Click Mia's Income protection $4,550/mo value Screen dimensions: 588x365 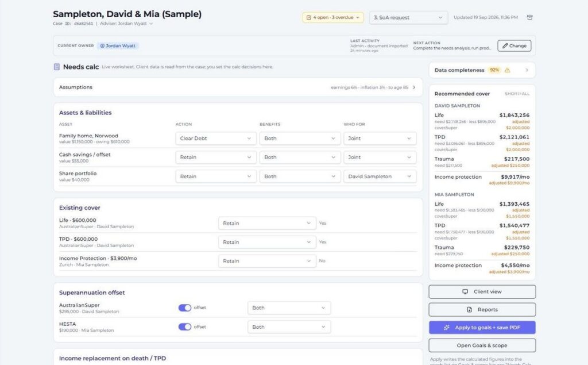(x=515, y=266)
